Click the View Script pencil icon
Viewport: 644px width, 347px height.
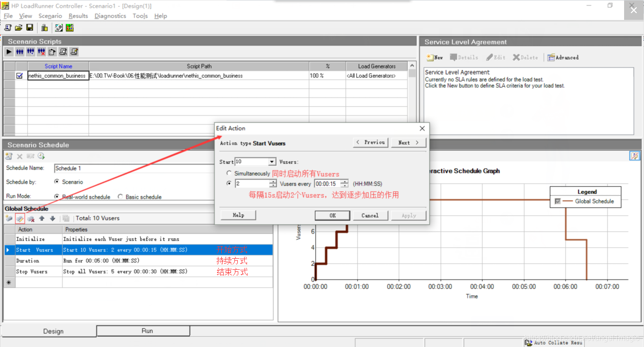pos(74,51)
